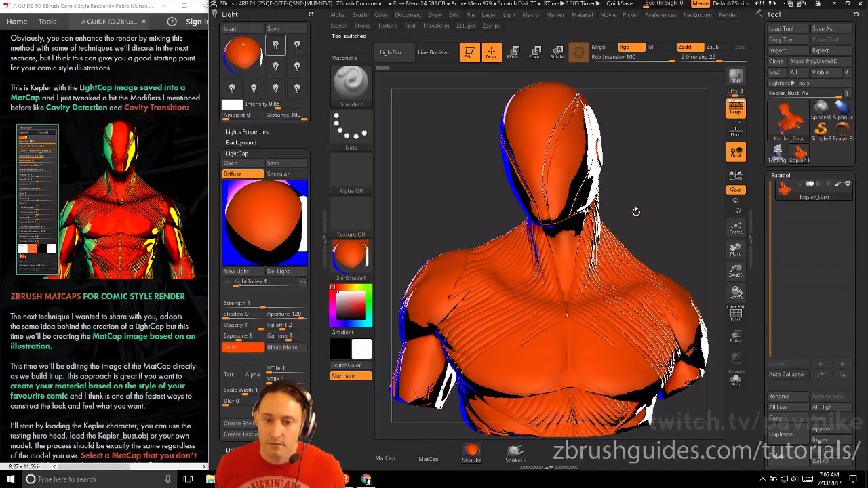Pick a color in the color picker square
Screen dimensions: 868x488
point(351,306)
